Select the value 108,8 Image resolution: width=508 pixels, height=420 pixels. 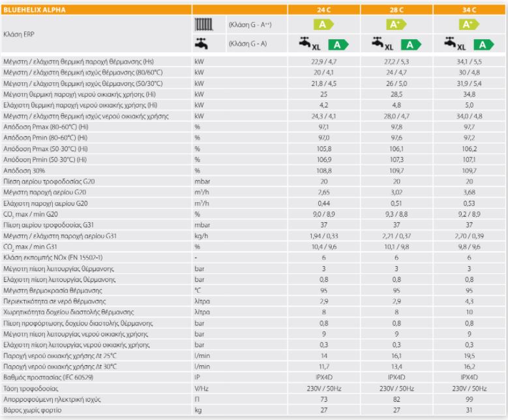pyautogui.click(x=324, y=170)
